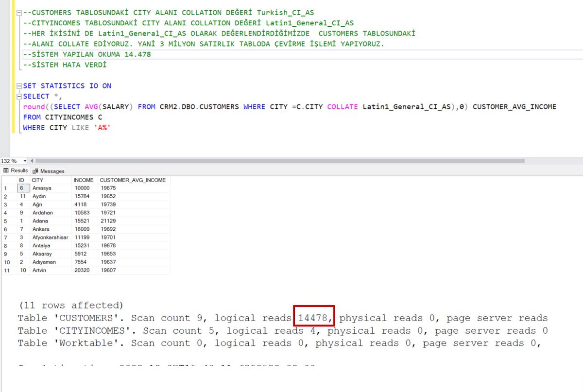Click the CUSTOMER_AVG_INCOME alias in the query
This screenshot has width=583, height=392.
[514, 106]
